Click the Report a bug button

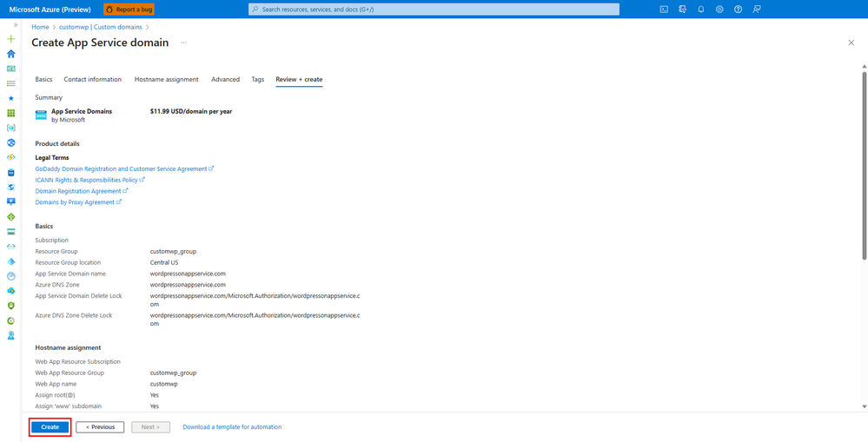point(129,10)
